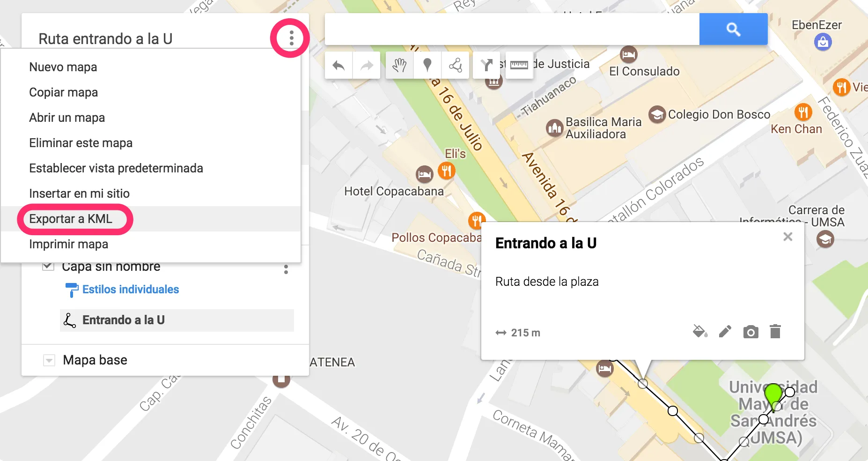Click the Eli's restaurant marker
Viewport: 868px width, 461px height.
click(x=447, y=171)
